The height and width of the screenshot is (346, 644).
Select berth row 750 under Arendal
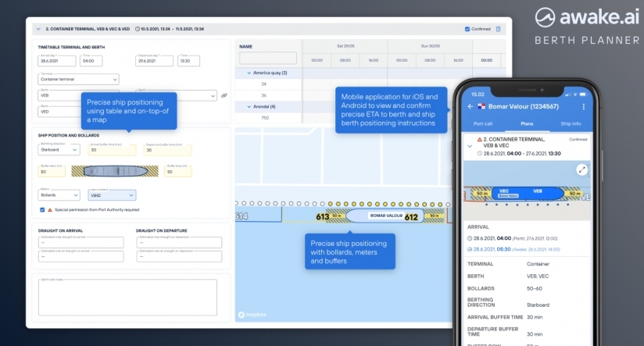point(265,118)
